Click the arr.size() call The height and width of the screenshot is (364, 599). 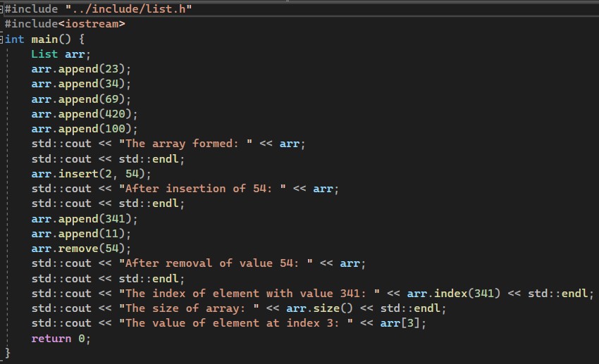pos(320,308)
